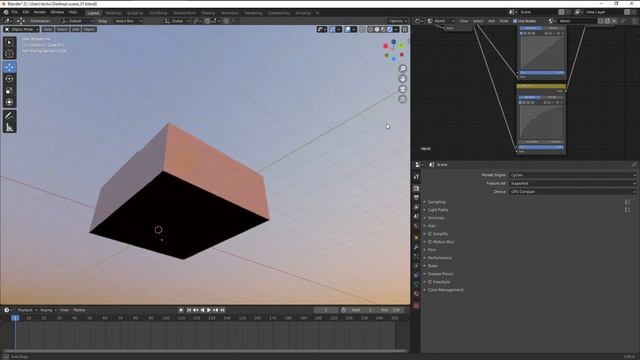Open the Edit menu
The image size is (640, 360).
[x=26, y=12]
